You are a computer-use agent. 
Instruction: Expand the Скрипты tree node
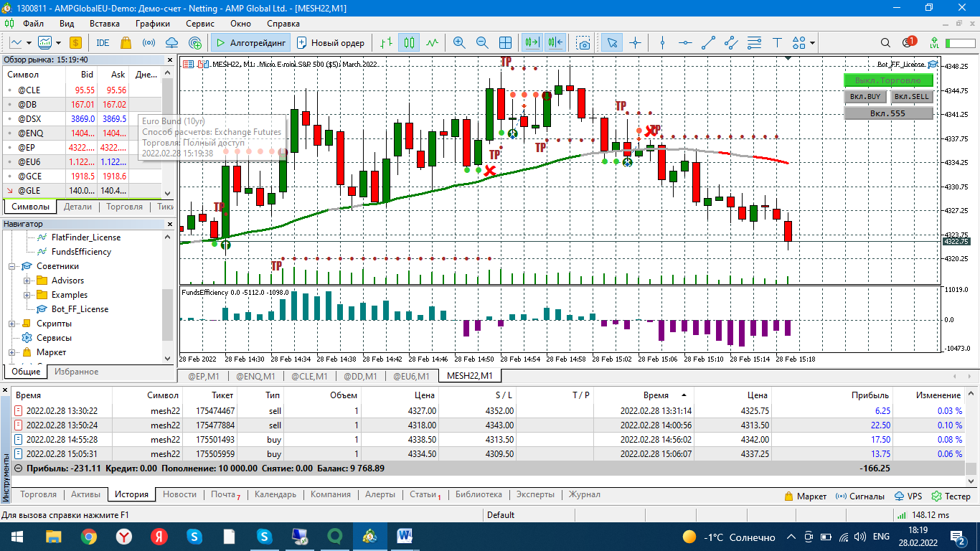tap(12, 324)
